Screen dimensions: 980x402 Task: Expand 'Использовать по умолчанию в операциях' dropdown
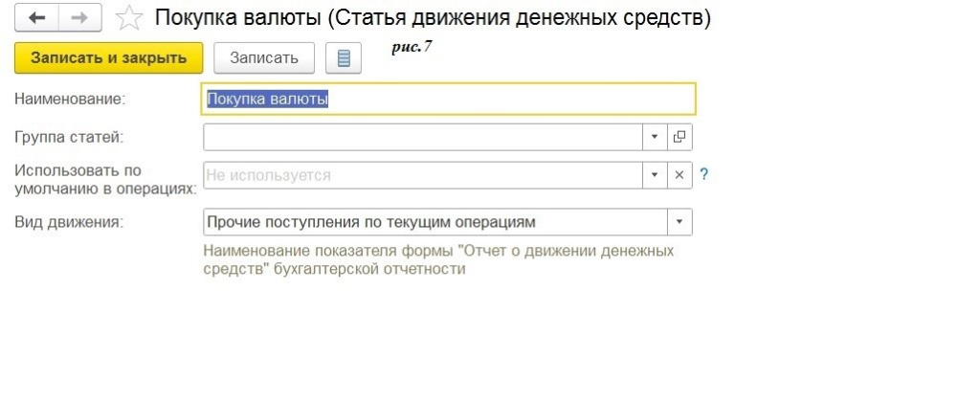tap(655, 175)
